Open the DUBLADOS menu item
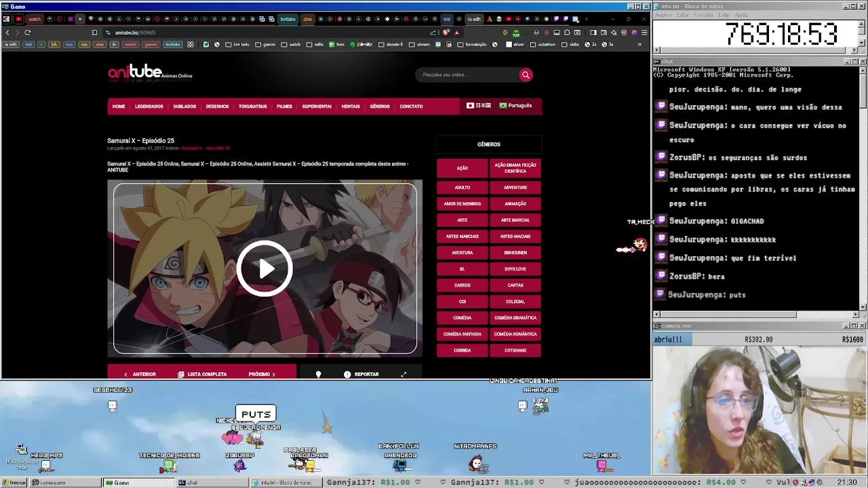This screenshot has height=488, width=868. (184, 106)
